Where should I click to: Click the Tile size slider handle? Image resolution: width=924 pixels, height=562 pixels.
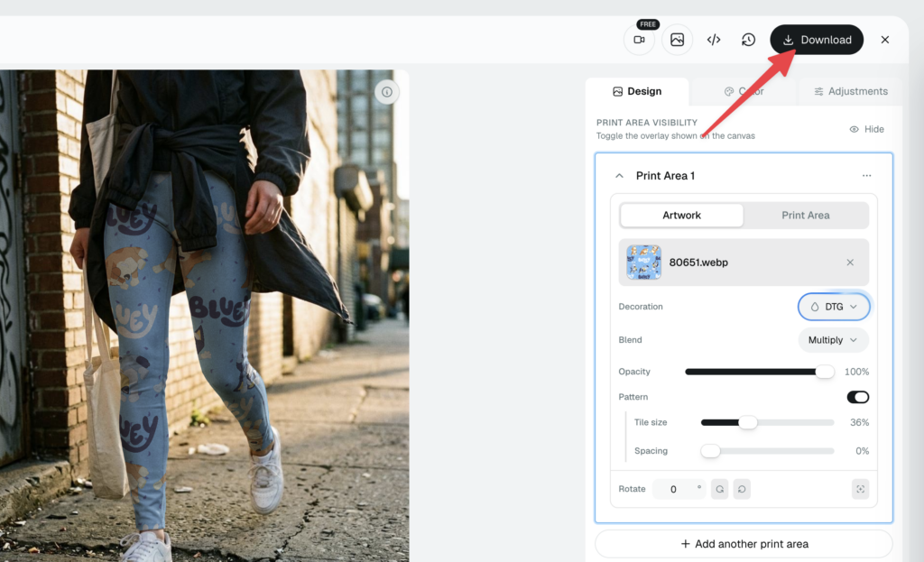(x=748, y=422)
